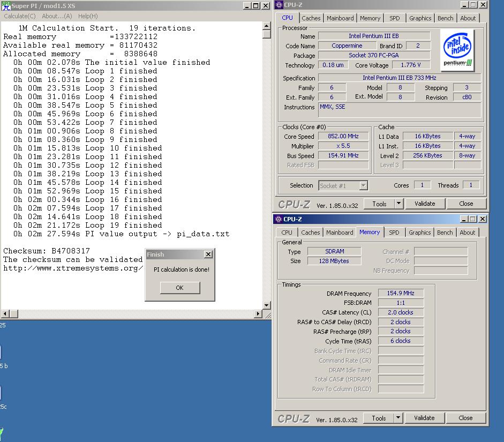Select Memory tab in bottom CPU-Z window
Screen dimensions: 504x442
coord(370,232)
